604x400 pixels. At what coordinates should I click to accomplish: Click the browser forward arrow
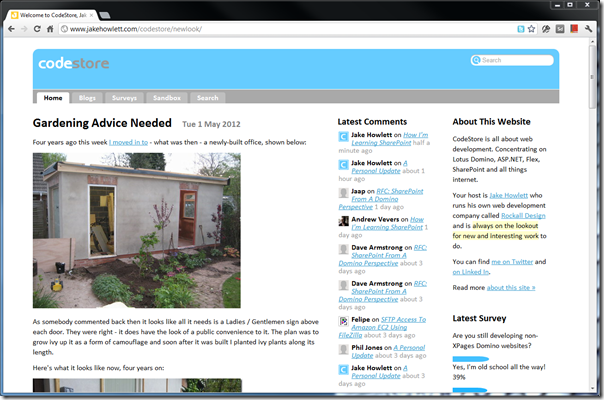pyautogui.click(x=24, y=29)
